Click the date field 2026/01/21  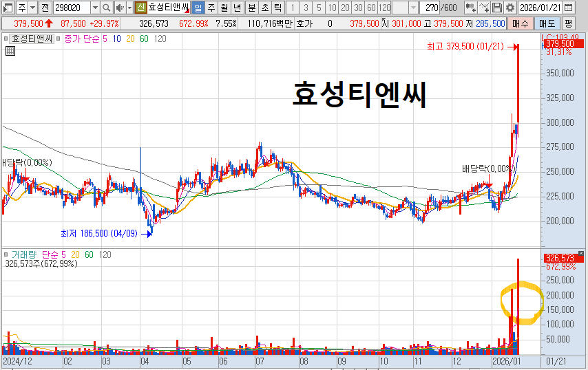tap(540, 8)
